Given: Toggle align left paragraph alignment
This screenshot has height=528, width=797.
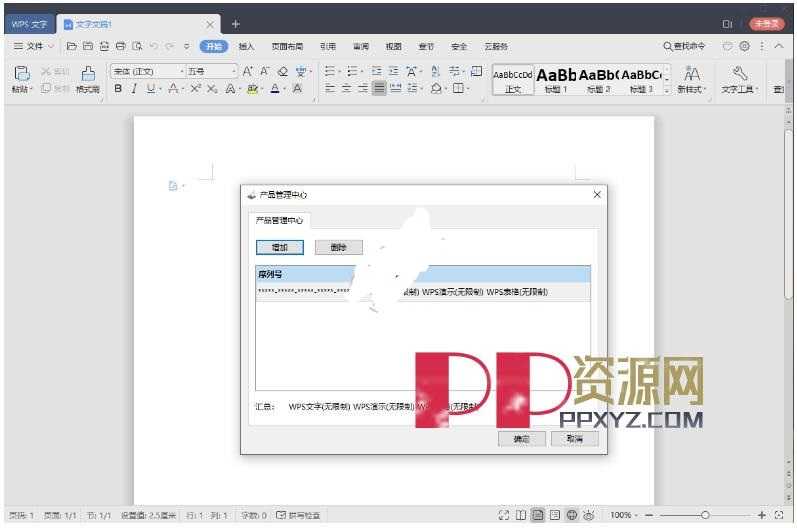Looking at the screenshot, I should (x=330, y=89).
